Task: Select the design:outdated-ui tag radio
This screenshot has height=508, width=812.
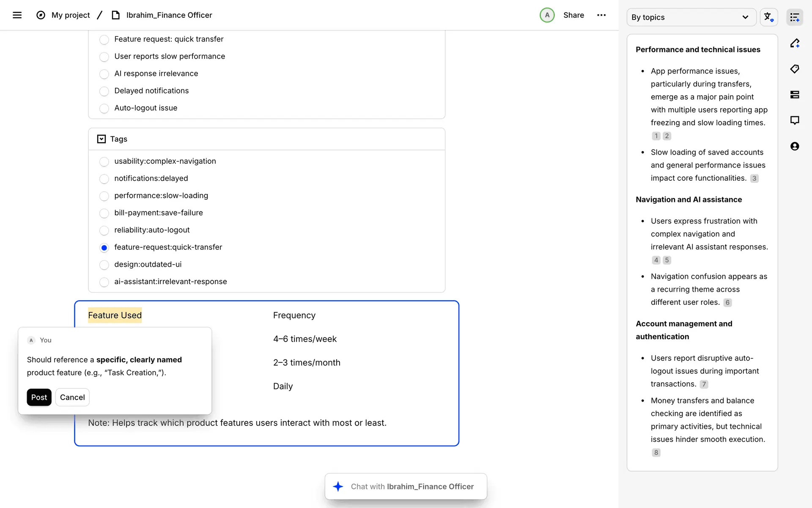Action: [104, 265]
